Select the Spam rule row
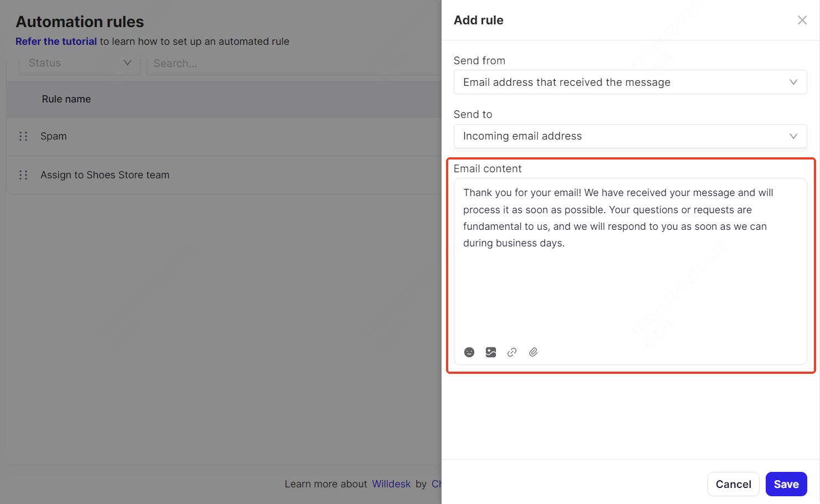The width and height of the screenshot is (820, 504). (224, 136)
